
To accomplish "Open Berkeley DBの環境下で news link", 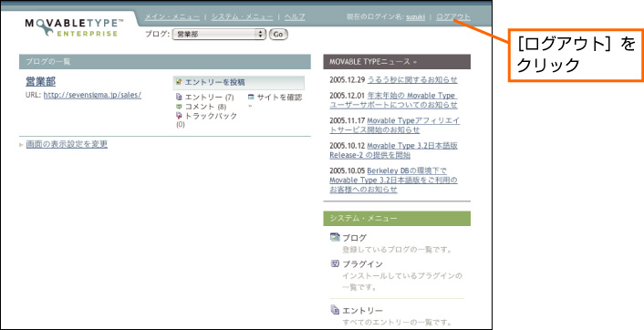I will pyautogui.click(x=393, y=180).
